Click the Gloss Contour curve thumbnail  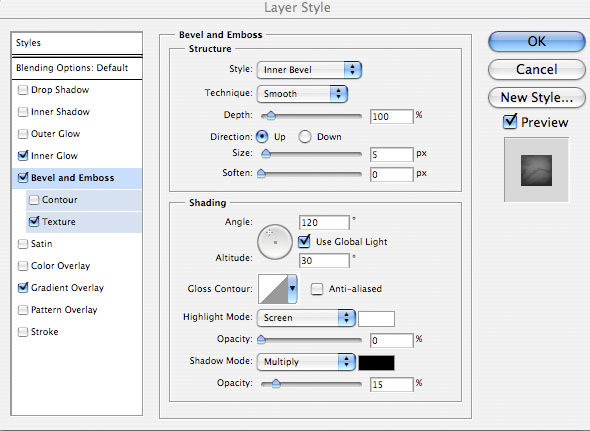[273, 289]
